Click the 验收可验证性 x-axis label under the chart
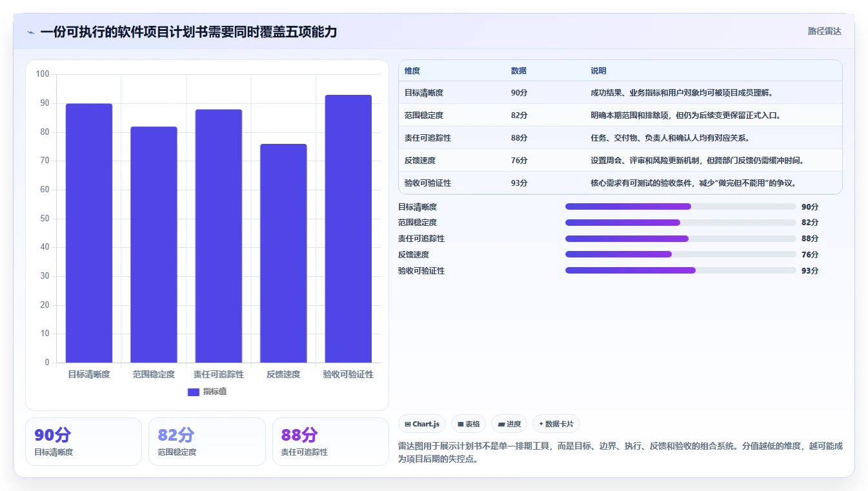Screen dimensions: 868x491 348,374
